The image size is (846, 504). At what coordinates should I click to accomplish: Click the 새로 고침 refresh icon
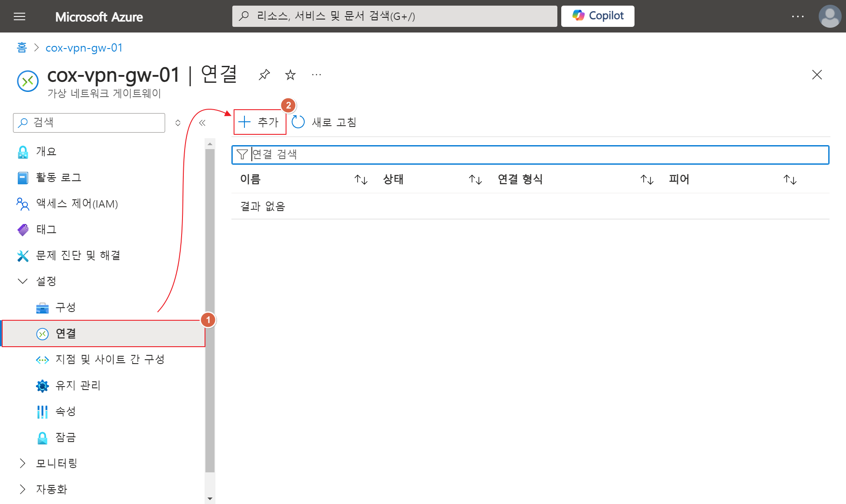[x=298, y=122]
